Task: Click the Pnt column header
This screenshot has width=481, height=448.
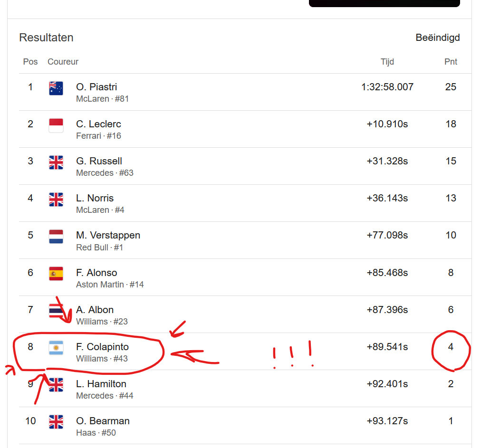Action: pos(451,62)
